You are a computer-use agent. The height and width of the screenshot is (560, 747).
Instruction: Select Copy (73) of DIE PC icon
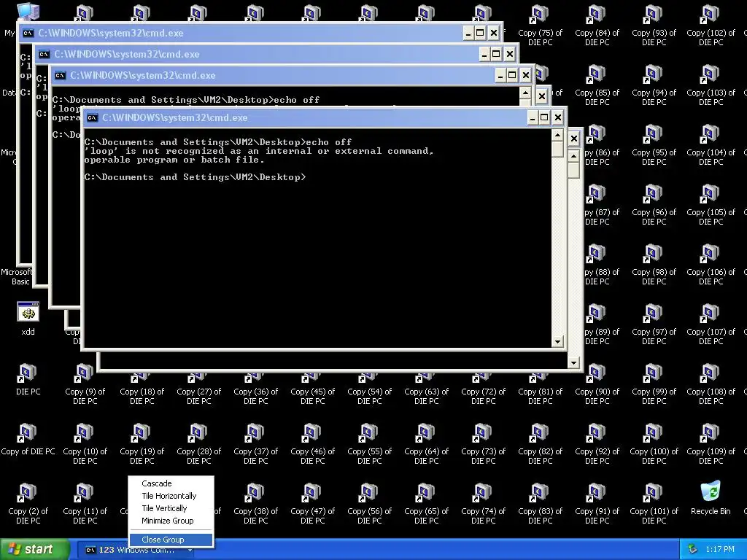(x=483, y=444)
